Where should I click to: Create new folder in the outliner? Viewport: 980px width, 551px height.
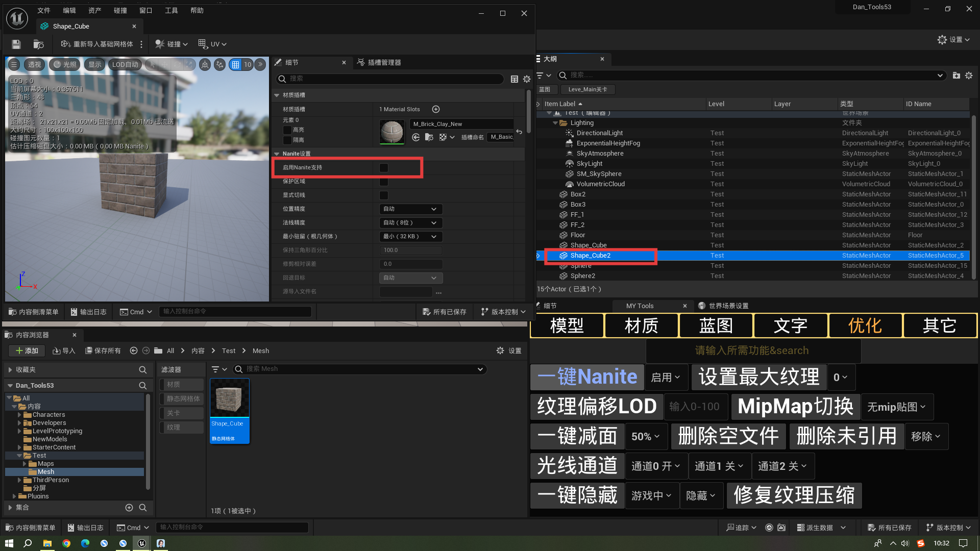pyautogui.click(x=957, y=76)
